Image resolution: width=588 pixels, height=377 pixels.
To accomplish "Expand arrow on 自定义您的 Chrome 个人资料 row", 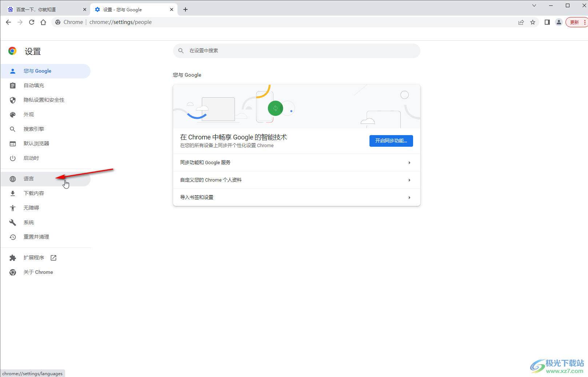I will coord(409,180).
